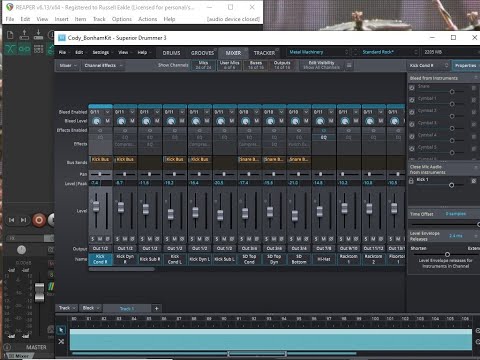Mute the Kick Dyn R channel
The width and height of the screenshot is (480, 360).
(x=125, y=239)
